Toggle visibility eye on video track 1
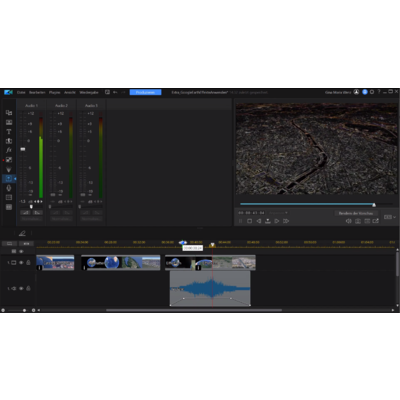The image size is (400, 400). 21,263
